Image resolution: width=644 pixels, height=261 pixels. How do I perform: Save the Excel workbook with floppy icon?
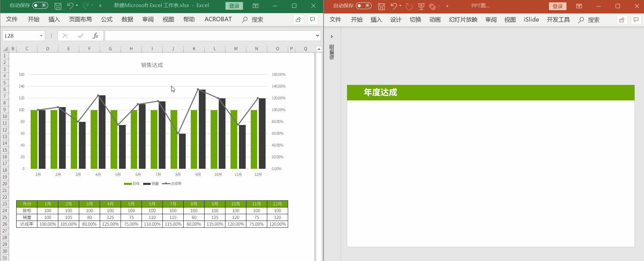point(58,6)
